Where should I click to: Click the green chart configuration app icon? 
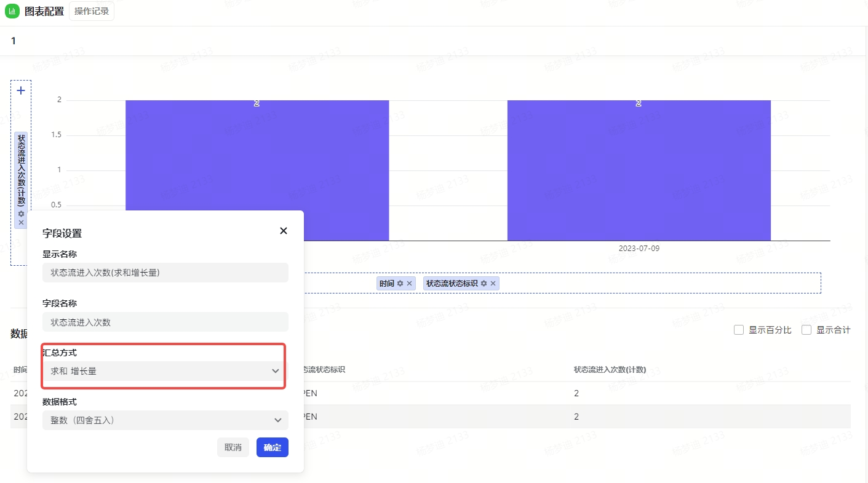12,11
